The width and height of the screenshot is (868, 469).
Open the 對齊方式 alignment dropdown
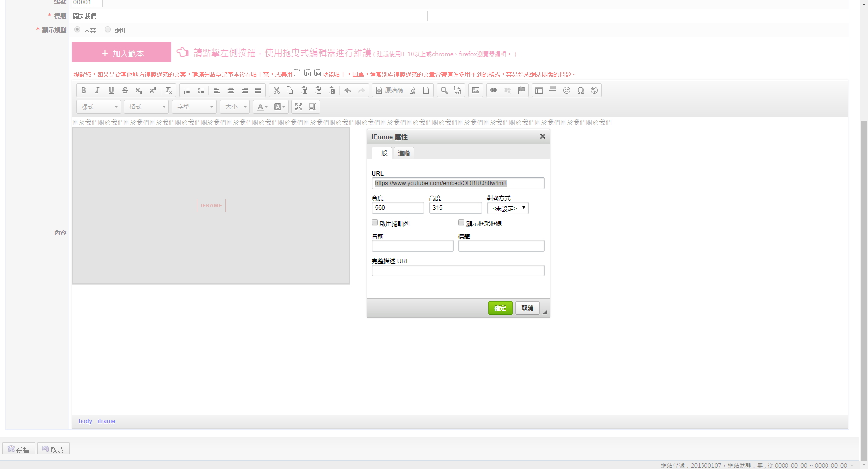tap(508, 208)
